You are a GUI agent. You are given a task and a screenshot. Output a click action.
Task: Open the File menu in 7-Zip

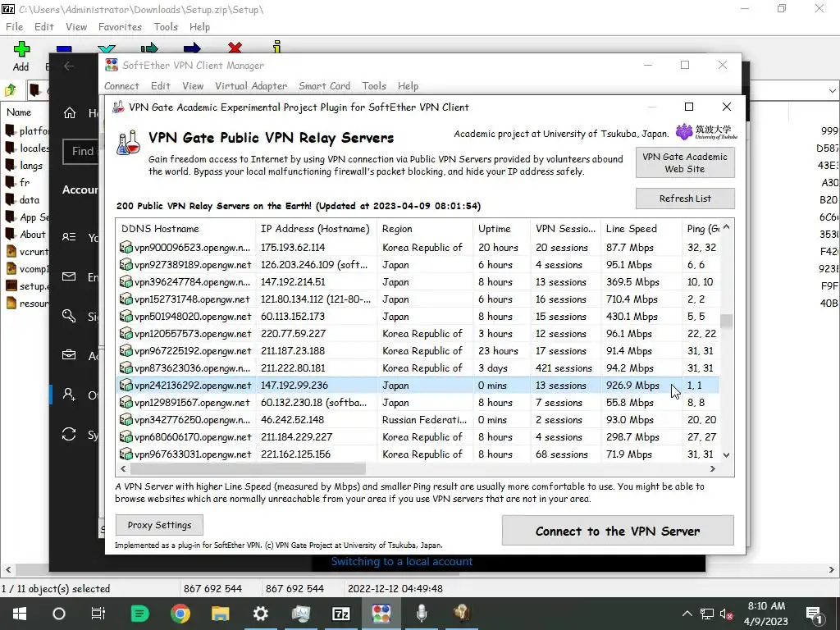pyautogui.click(x=14, y=27)
